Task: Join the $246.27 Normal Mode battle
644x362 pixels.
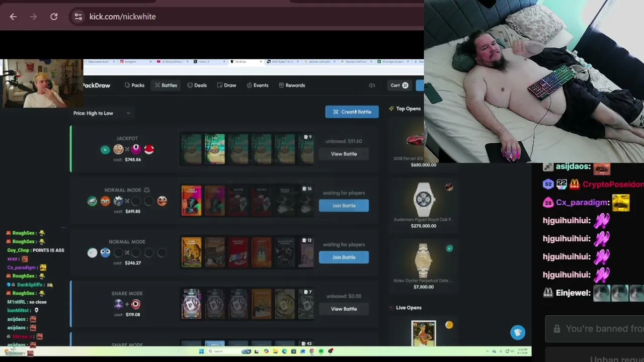Action: [x=344, y=257]
